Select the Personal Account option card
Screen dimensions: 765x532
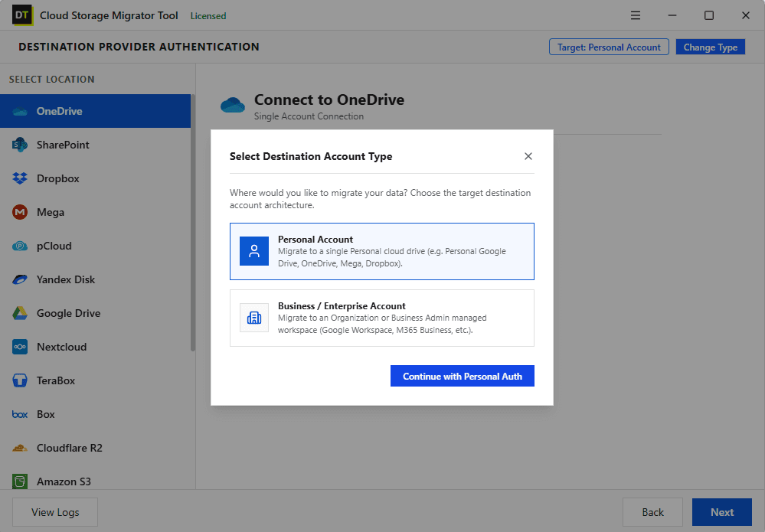click(x=382, y=251)
